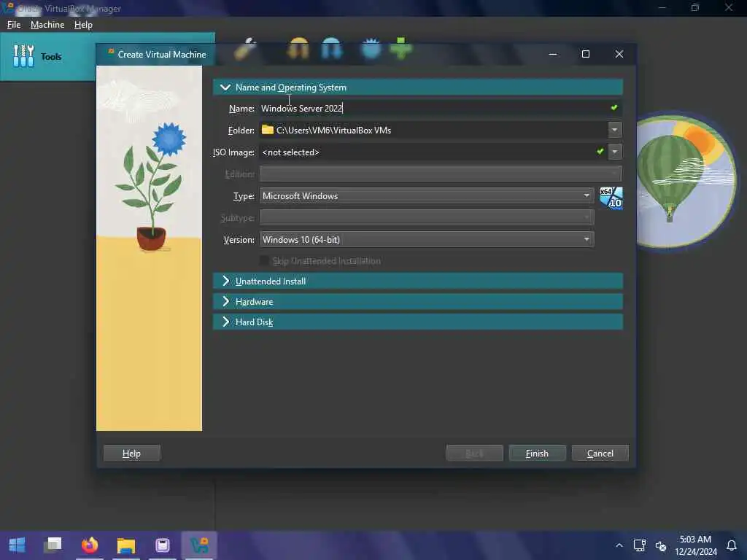The height and width of the screenshot is (560, 747).
Task: Open the Help menu in menu bar
Action: coord(83,25)
